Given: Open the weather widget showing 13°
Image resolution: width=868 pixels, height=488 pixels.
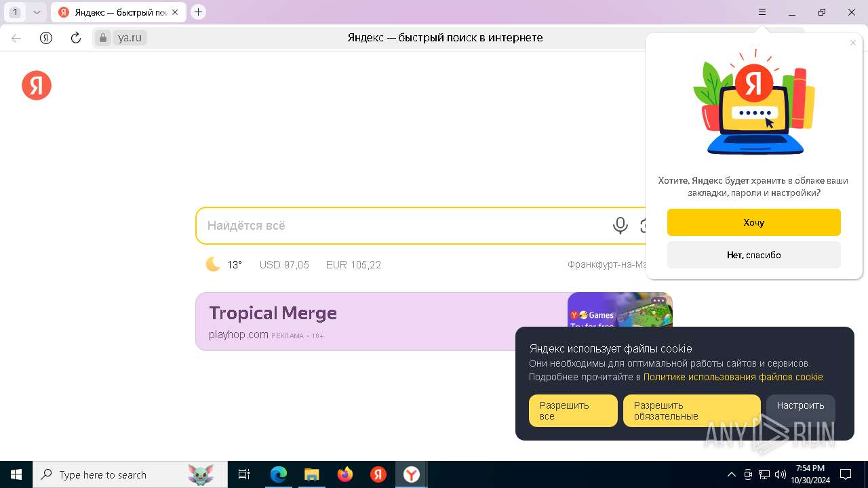Looking at the screenshot, I should coord(224,264).
